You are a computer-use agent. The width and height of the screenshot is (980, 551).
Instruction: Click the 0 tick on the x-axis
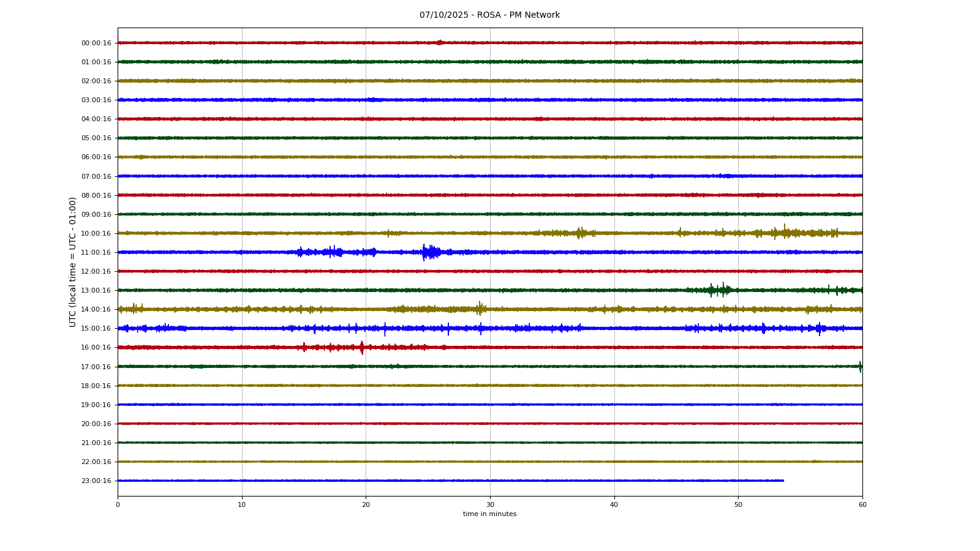(118, 504)
